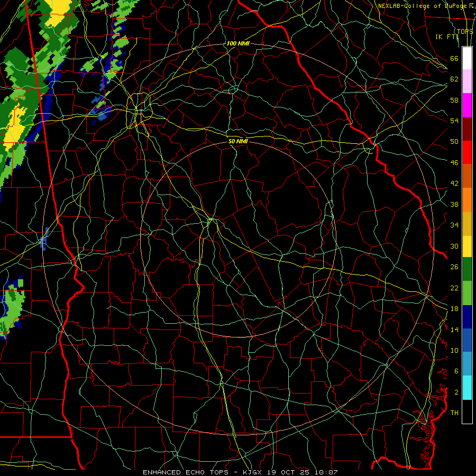This screenshot has width=476, height=476.
Task: Click the '10' legend value
Action: pyautogui.click(x=454, y=351)
